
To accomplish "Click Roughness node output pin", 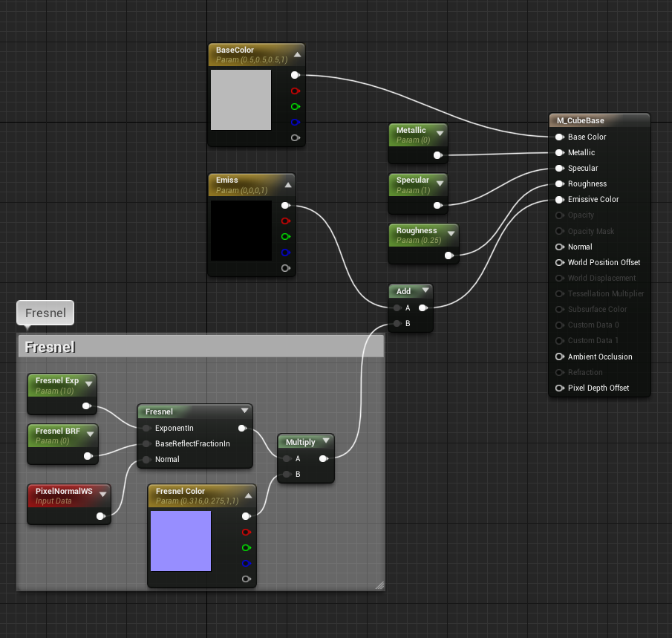I will tap(449, 255).
